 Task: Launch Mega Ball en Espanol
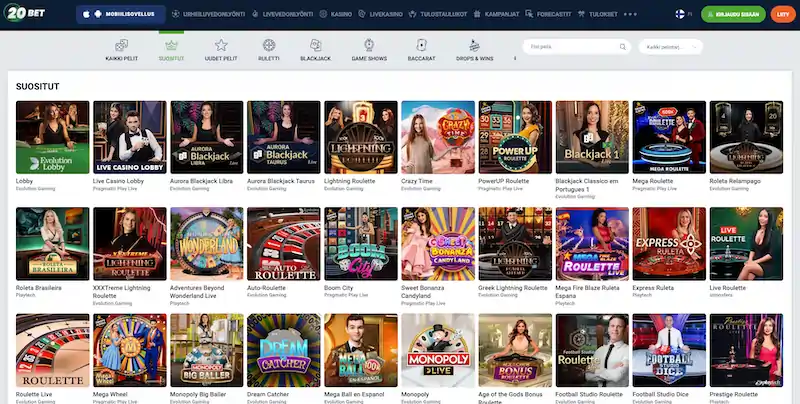coord(361,350)
